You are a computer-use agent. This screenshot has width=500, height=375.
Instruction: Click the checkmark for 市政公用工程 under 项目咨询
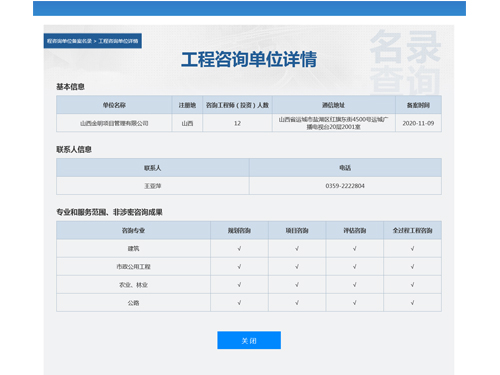coord(297,267)
